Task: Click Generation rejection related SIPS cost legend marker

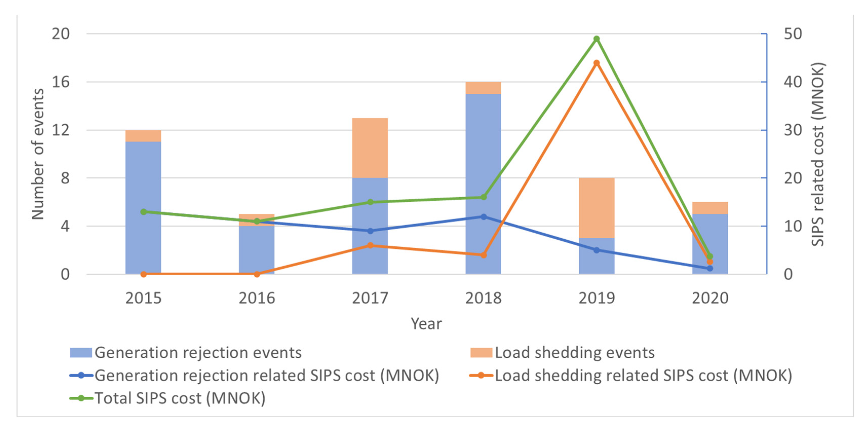Action: tap(81, 375)
